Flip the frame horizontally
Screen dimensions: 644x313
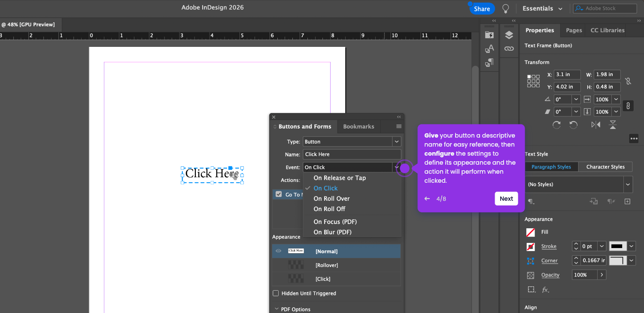tap(595, 125)
